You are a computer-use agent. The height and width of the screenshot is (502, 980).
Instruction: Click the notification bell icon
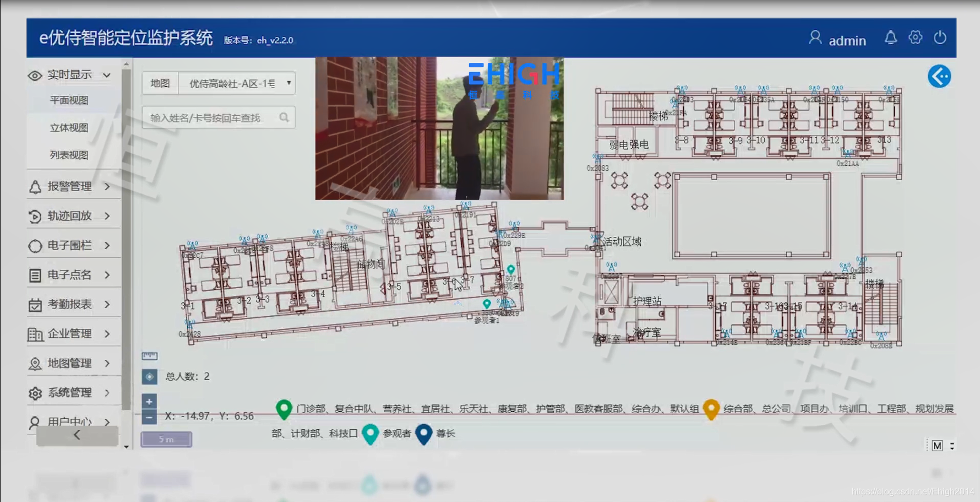click(x=890, y=38)
